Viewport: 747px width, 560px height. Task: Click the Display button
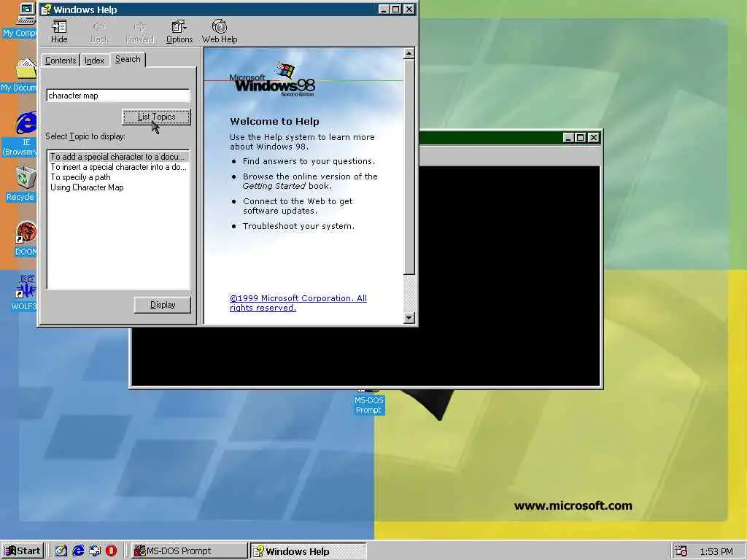[163, 305]
